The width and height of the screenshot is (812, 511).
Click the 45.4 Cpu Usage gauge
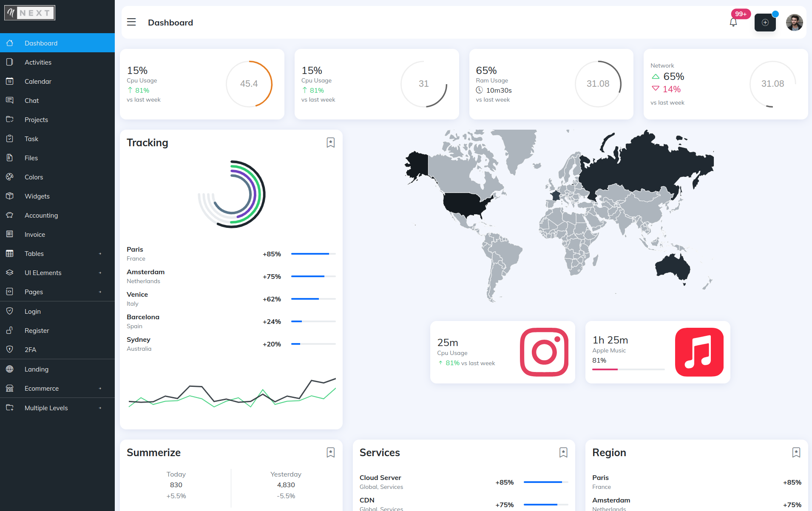249,84
